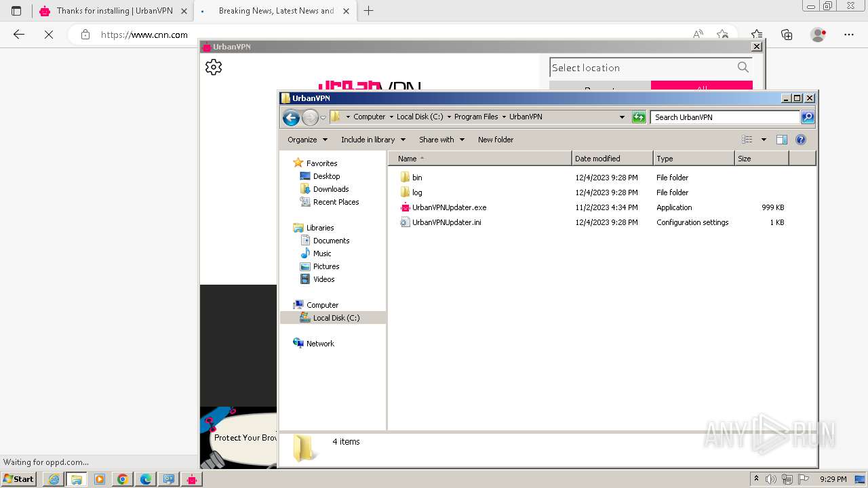Sort files by Date modified column
868x488 pixels.
(612, 159)
